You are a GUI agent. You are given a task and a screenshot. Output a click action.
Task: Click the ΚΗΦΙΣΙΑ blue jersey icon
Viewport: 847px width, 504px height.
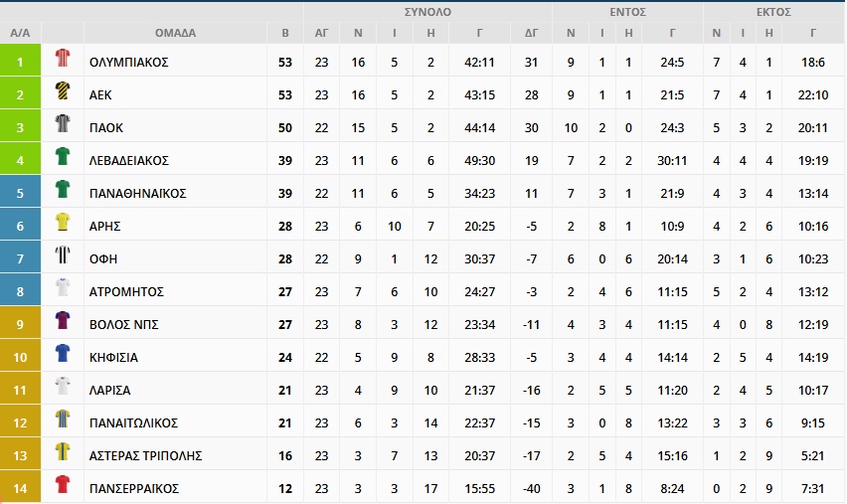[x=63, y=353]
